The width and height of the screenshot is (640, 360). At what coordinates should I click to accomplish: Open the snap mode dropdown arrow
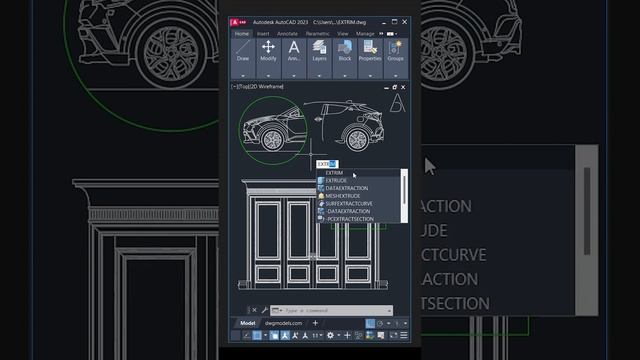pyautogui.click(x=265, y=336)
